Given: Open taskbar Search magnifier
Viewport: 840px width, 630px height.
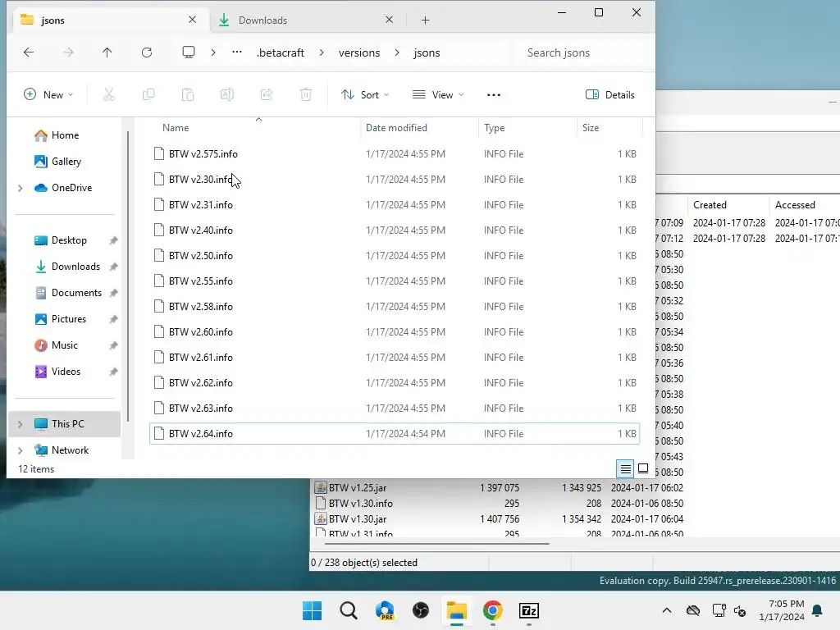Looking at the screenshot, I should click(348, 610).
